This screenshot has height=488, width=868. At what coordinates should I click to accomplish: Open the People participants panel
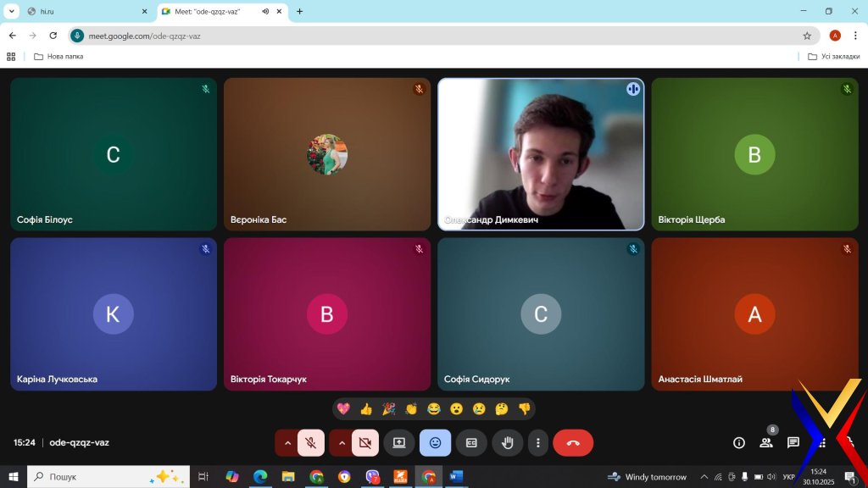766,442
